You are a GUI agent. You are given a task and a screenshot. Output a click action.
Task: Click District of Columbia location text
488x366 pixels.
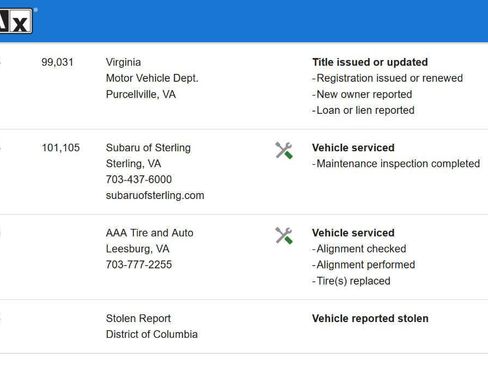[x=152, y=334]
